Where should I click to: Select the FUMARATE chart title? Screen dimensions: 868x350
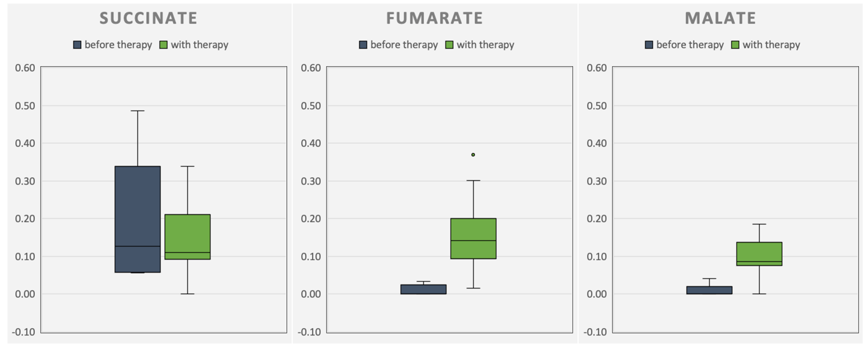[x=434, y=18]
